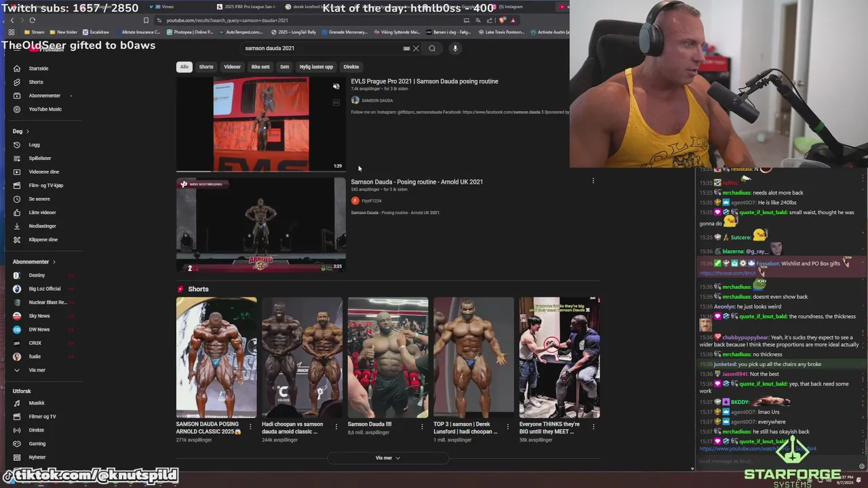Open Sky News subscription channel

point(39,316)
